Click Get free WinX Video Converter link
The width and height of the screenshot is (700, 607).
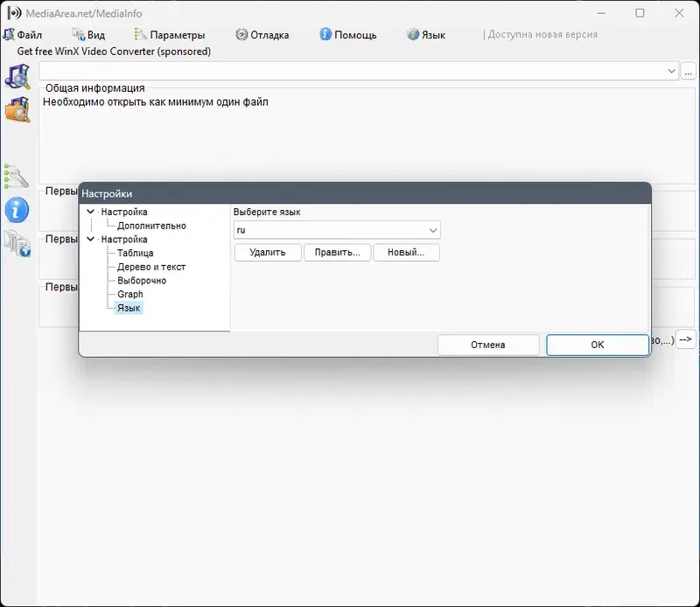tap(114, 52)
